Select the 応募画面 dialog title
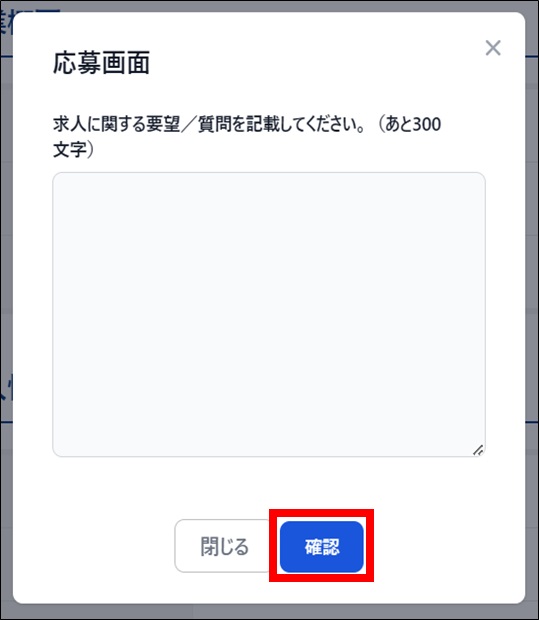Viewport: 539px width, 620px height. click(x=102, y=63)
